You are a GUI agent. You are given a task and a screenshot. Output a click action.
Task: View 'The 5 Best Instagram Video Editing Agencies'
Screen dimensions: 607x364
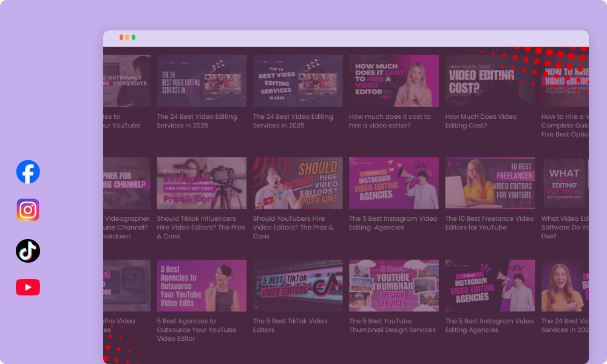393,223
